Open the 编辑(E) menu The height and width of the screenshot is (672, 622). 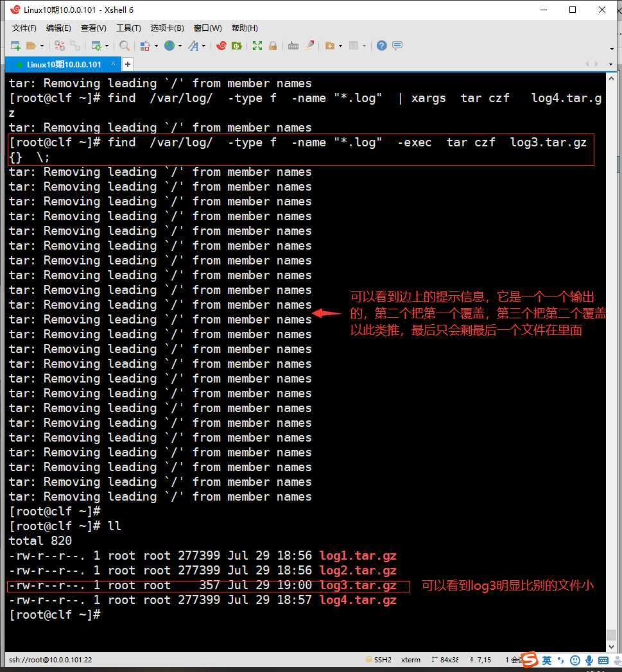tap(58, 28)
